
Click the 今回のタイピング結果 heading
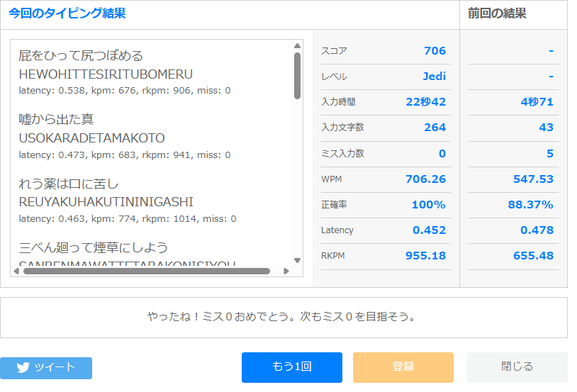click(x=67, y=13)
